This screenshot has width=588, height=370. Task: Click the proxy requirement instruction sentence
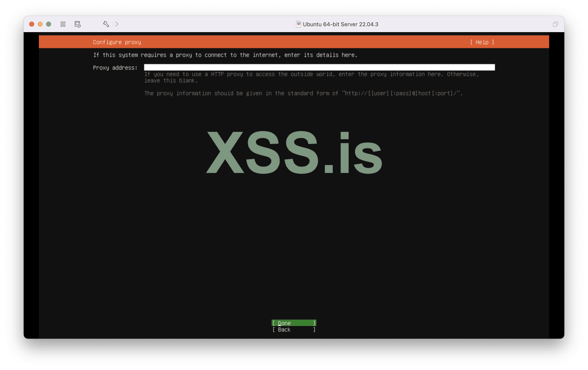pyautogui.click(x=225, y=55)
